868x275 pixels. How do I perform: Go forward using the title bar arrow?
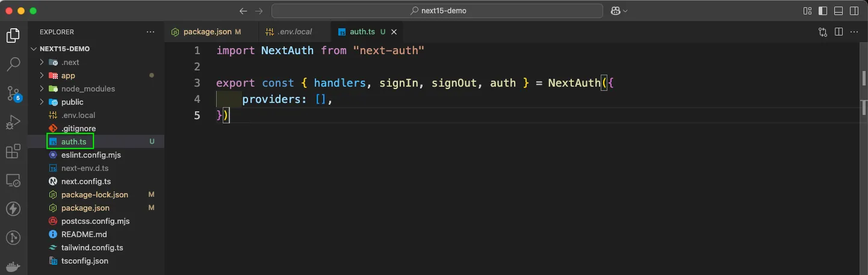[259, 11]
